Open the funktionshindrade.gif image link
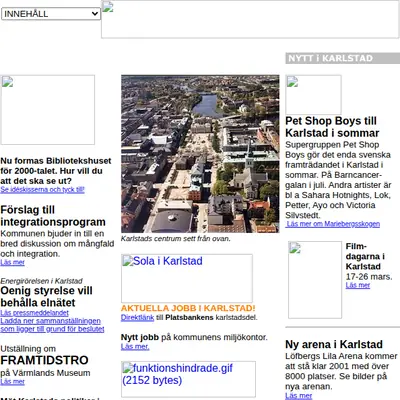The width and height of the screenshot is (400, 400). point(188,379)
